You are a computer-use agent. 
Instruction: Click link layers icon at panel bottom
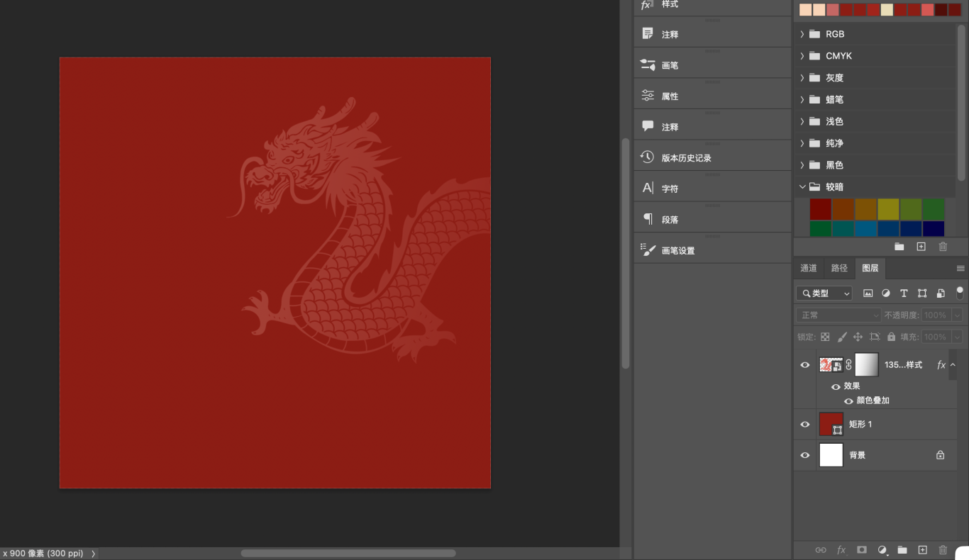tap(821, 550)
